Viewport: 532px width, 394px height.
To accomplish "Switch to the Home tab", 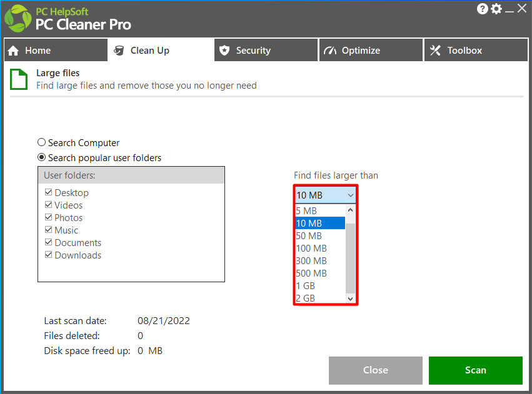I will click(56, 50).
